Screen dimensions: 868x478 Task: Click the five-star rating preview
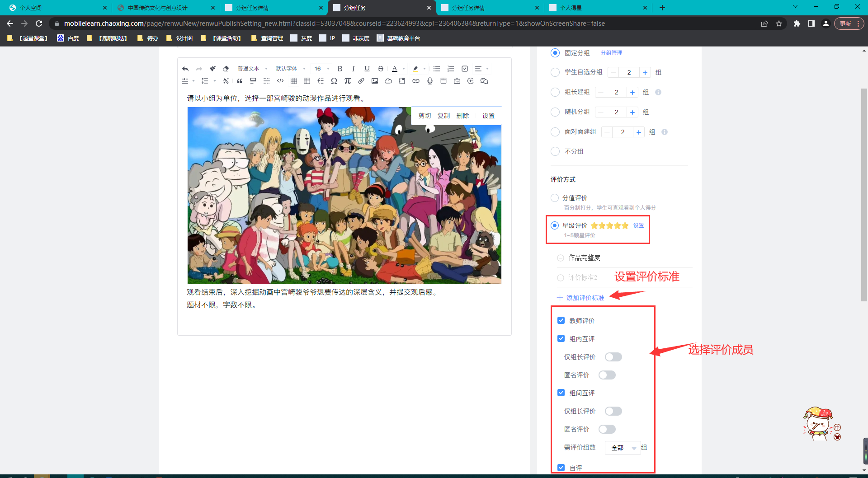[609, 225]
